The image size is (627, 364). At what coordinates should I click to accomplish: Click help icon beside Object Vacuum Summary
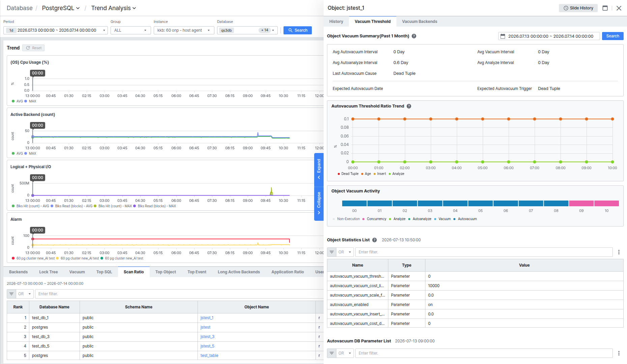(x=414, y=36)
